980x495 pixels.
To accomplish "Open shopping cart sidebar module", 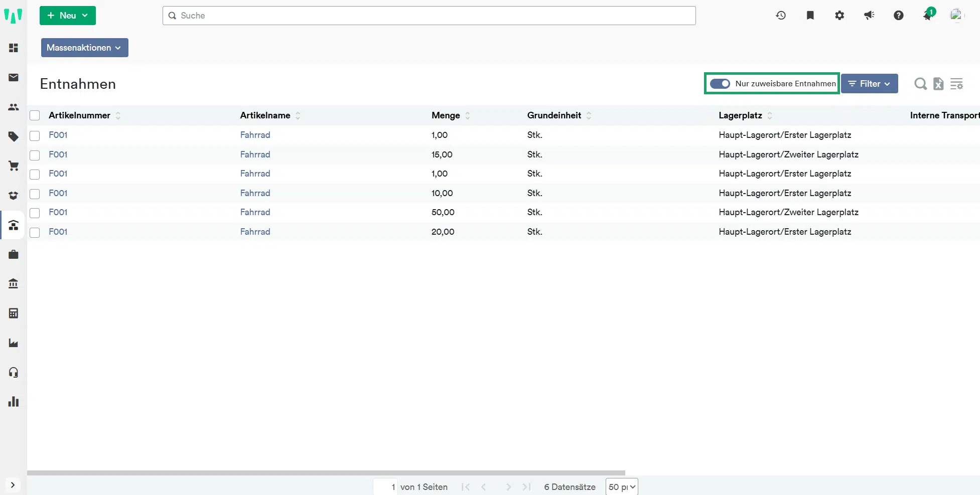I will point(14,166).
